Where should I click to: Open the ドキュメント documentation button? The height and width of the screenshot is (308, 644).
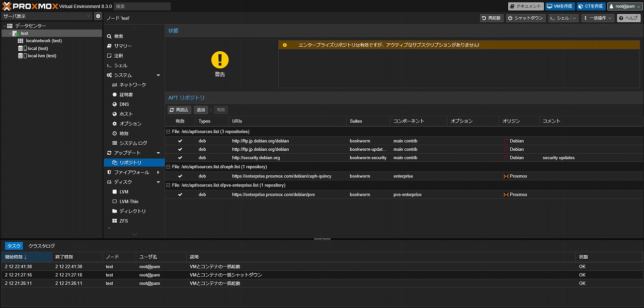526,6
